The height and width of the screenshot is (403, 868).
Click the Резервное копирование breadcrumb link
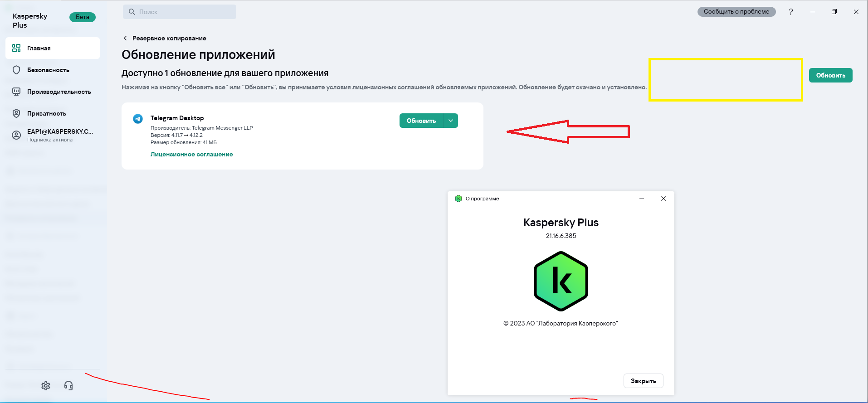pos(169,38)
